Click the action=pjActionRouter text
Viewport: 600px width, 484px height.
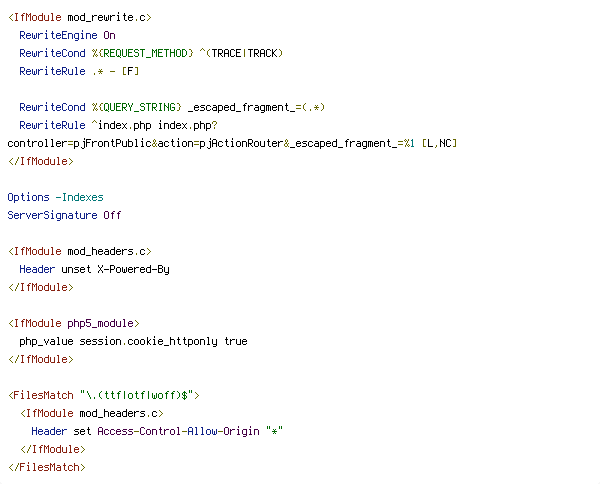pos(220,143)
